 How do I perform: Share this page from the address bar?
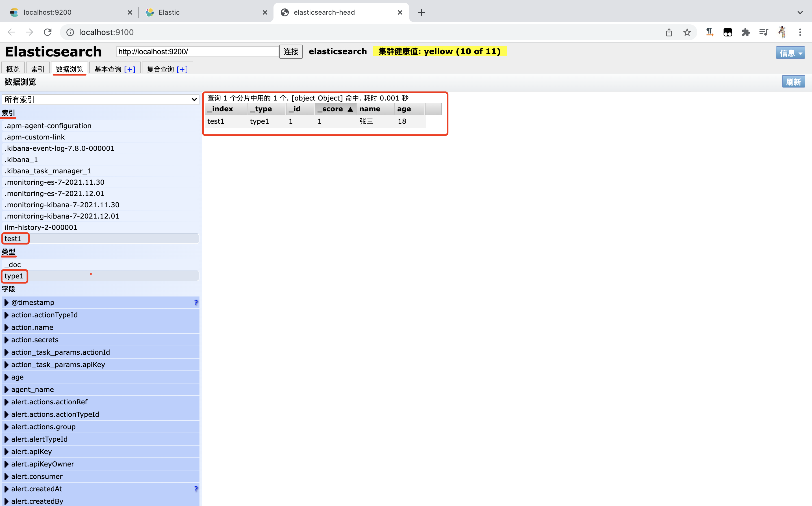(x=669, y=32)
